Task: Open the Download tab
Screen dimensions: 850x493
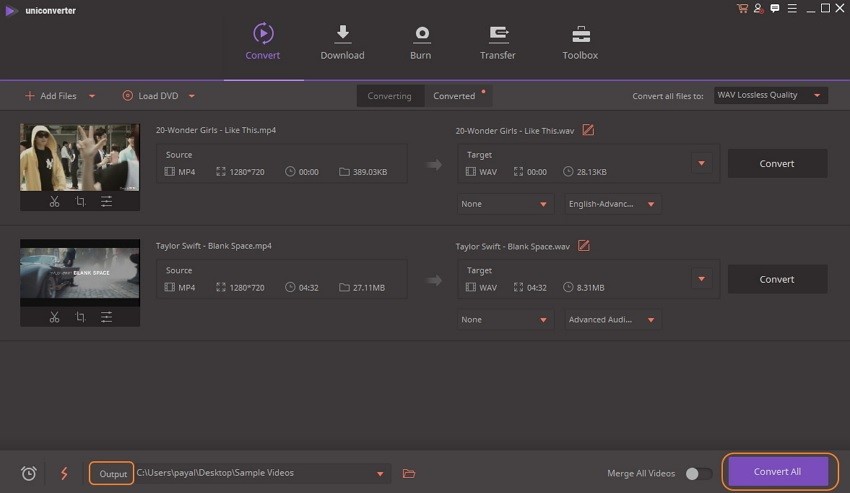Action: tap(342, 42)
